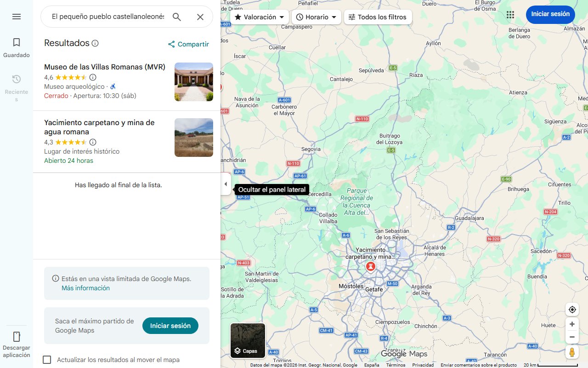Open the Google apps grid
Screen dimensions: 588x368
[x=510, y=14]
